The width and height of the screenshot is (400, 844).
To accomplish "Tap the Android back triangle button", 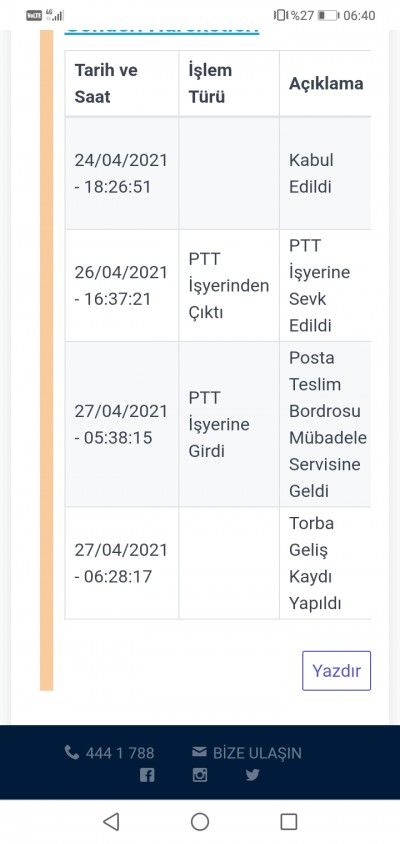I will 111,821.
